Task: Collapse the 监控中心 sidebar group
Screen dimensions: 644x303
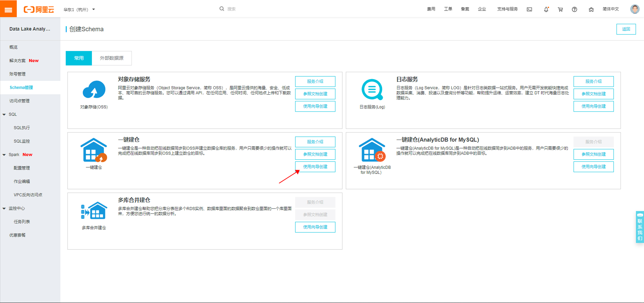Action: [x=4, y=209]
